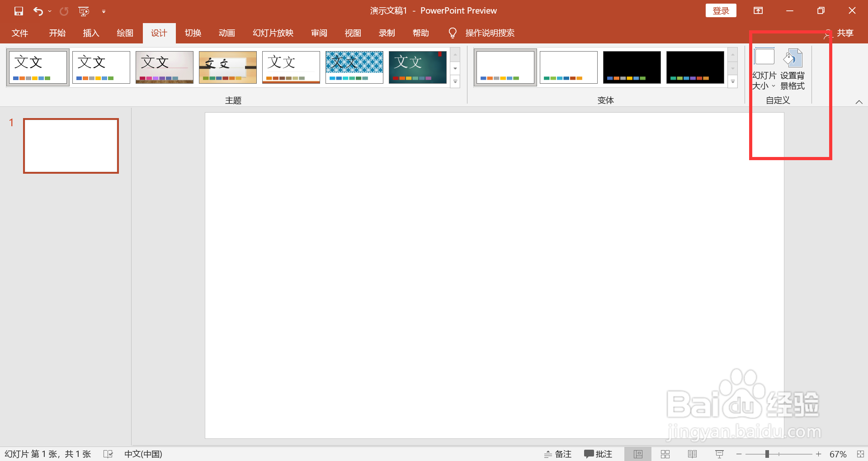This screenshot has height=461, width=868.
Task: Select the theme with orange bottom line
Action: pyautogui.click(x=291, y=67)
